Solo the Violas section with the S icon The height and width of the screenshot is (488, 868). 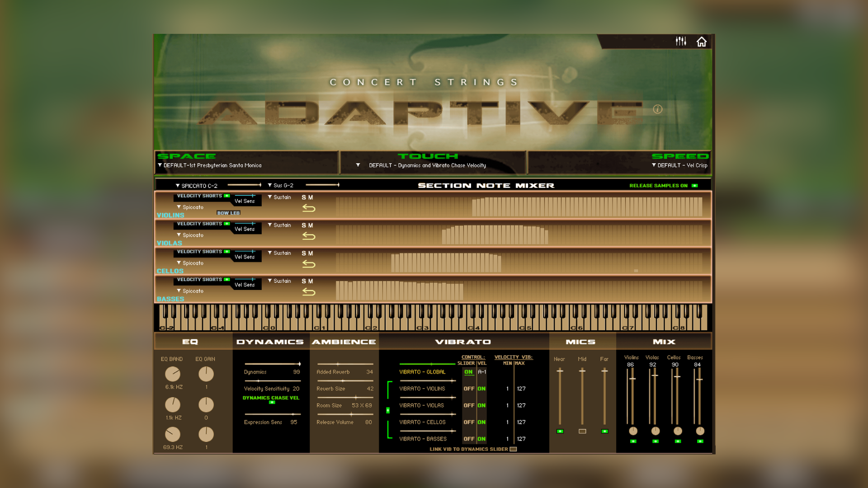303,225
